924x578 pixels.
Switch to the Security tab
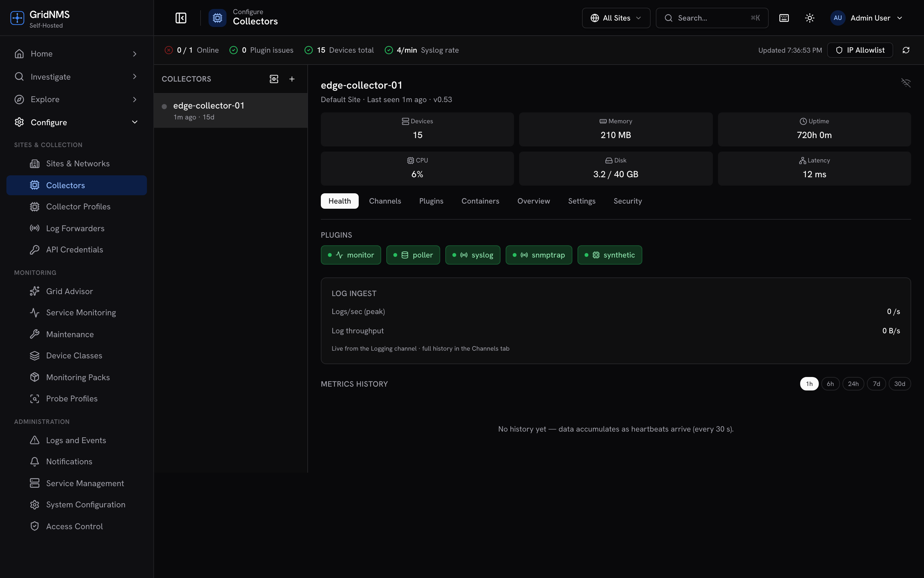[628, 201]
